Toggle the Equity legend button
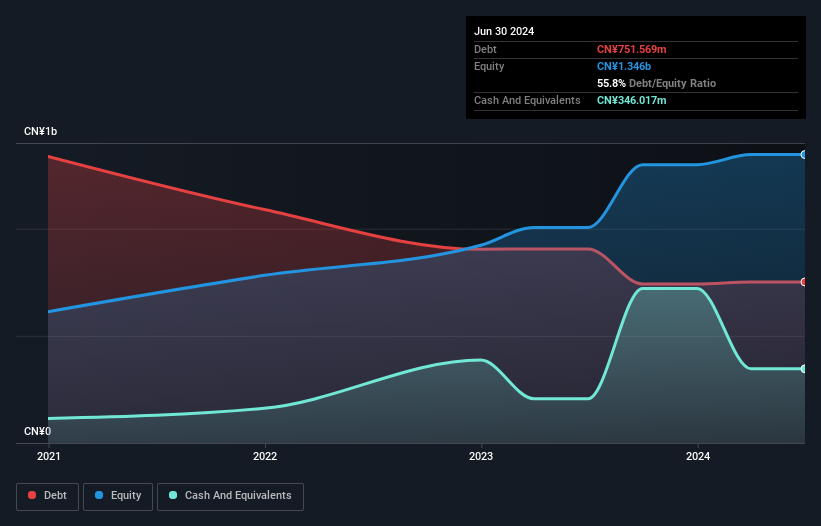The image size is (821, 526). [x=118, y=496]
